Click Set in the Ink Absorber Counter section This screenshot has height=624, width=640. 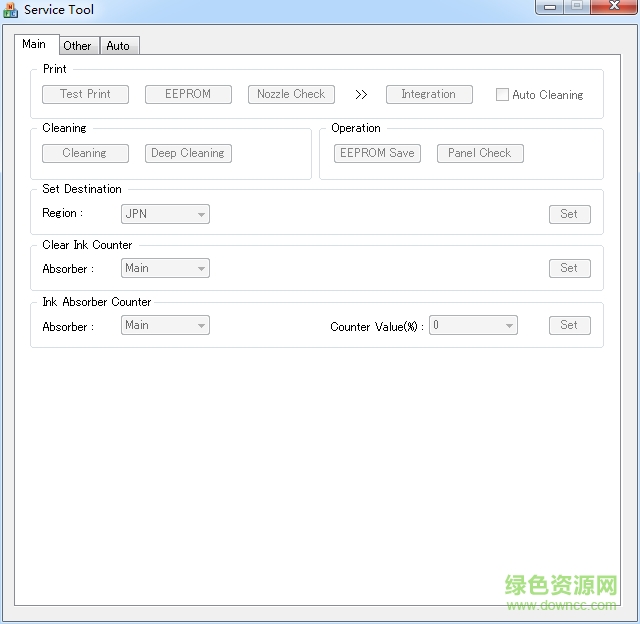pos(569,325)
